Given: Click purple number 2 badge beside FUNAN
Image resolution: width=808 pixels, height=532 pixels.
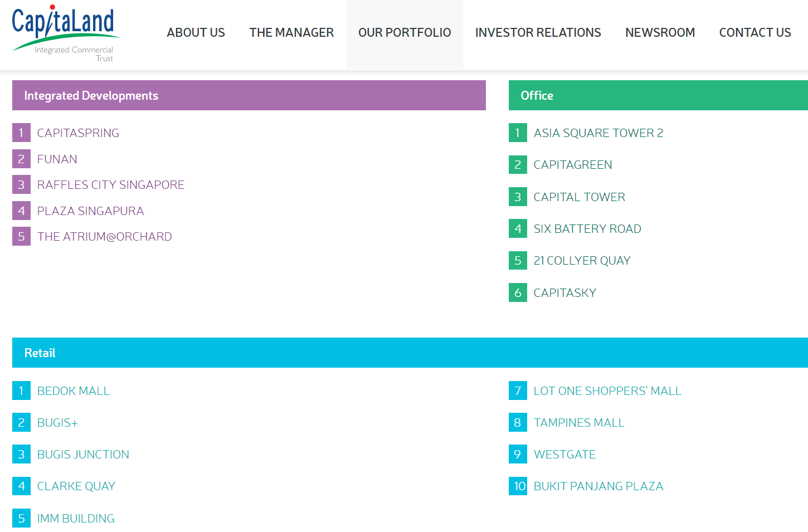Looking at the screenshot, I should (x=21, y=159).
